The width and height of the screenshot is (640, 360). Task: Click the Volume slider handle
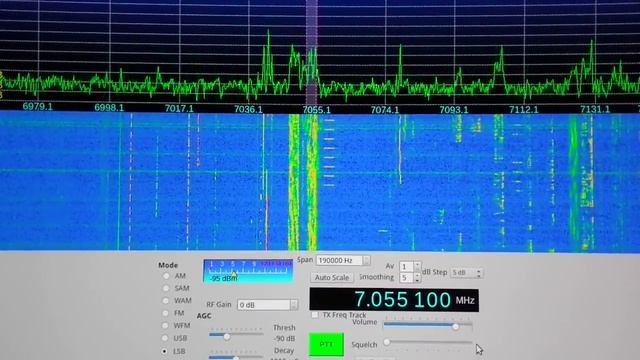click(x=456, y=326)
